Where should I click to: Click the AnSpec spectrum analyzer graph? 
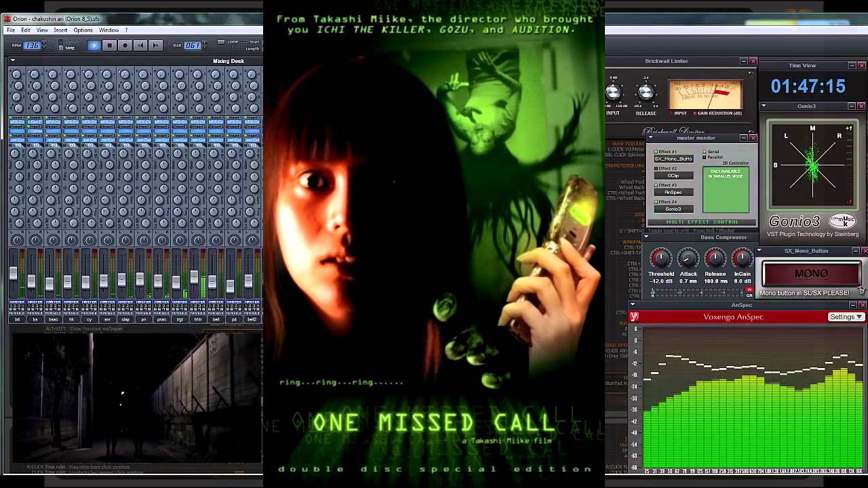click(753, 397)
